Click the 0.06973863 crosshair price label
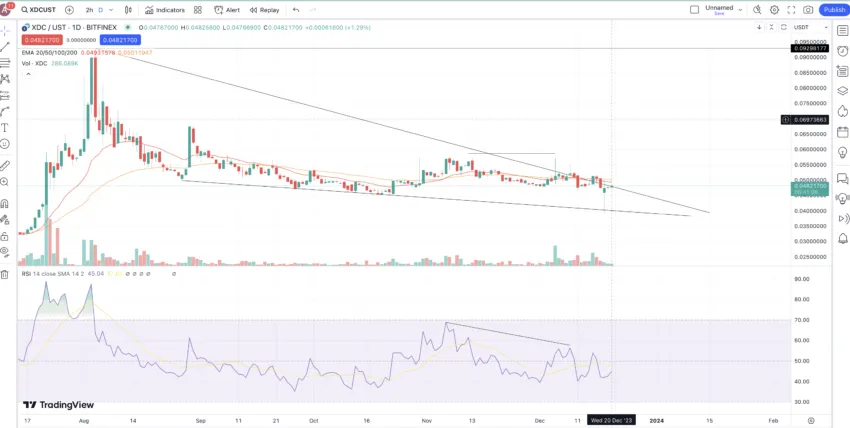The height and width of the screenshot is (428, 850). coord(810,119)
